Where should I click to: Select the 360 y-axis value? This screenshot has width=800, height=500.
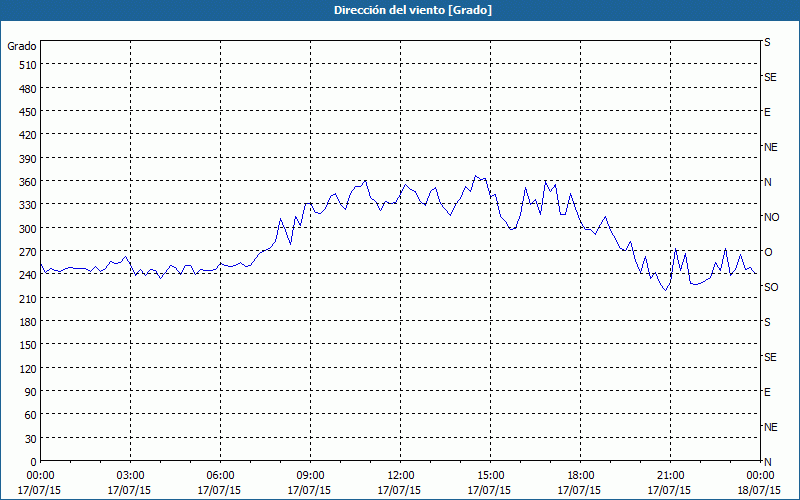coord(29,182)
